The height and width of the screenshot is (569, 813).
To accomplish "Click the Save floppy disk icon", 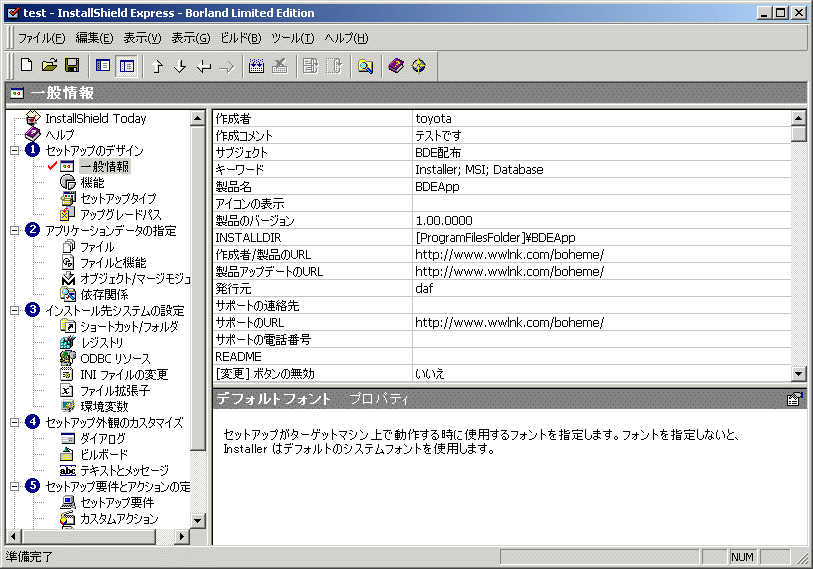I will (x=72, y=65).
